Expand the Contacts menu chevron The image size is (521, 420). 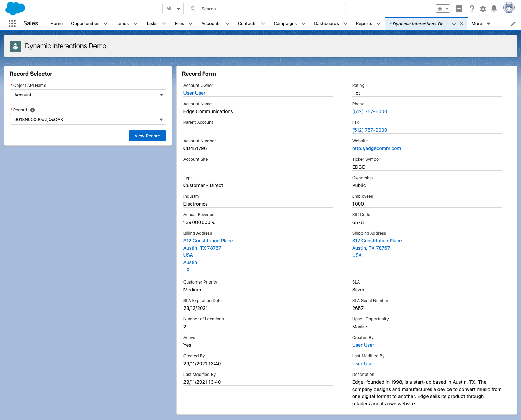(263, 24)
